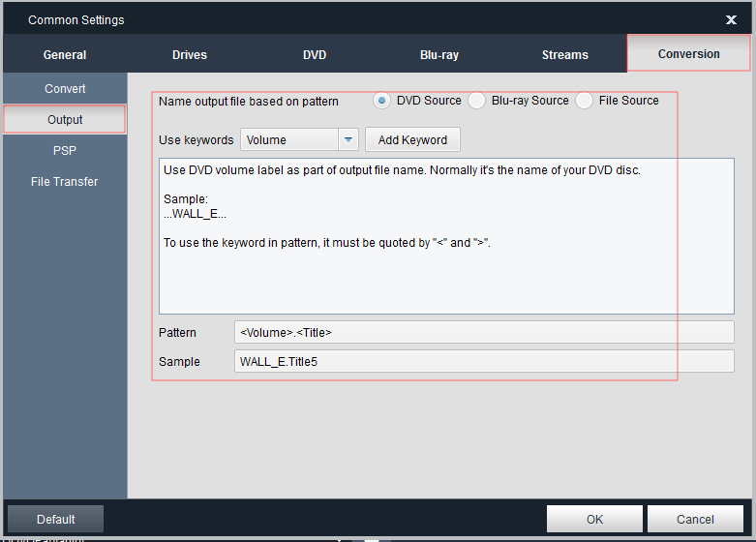Select the Conversion tab

pos(688,53)
